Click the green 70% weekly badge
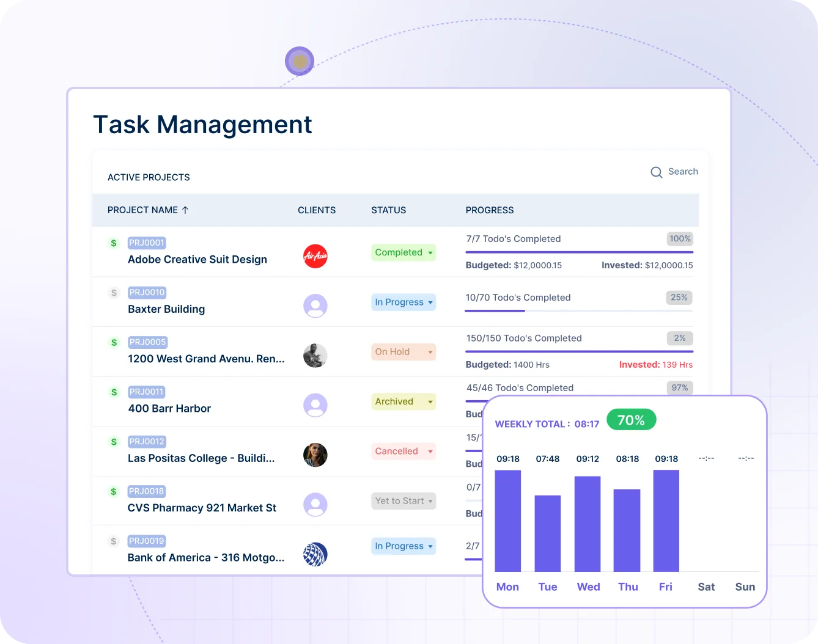818x644 pixels. [x=632, y=420]
